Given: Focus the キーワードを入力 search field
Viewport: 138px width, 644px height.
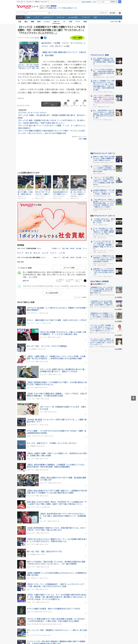Looking at the screenshot, I should point(32,13).
